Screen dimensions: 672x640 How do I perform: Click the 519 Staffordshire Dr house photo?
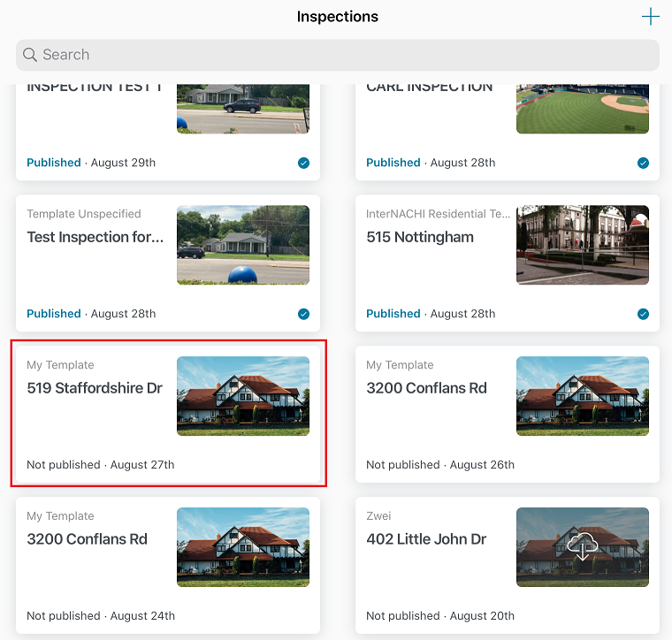[x=243, y=396]
